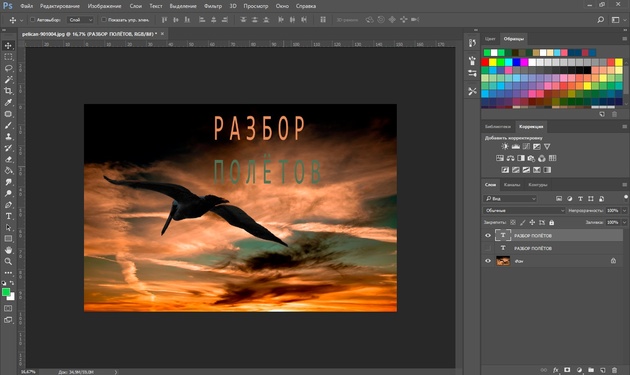
Task: Click the layer styles fx icon
Action: (556, 370)
